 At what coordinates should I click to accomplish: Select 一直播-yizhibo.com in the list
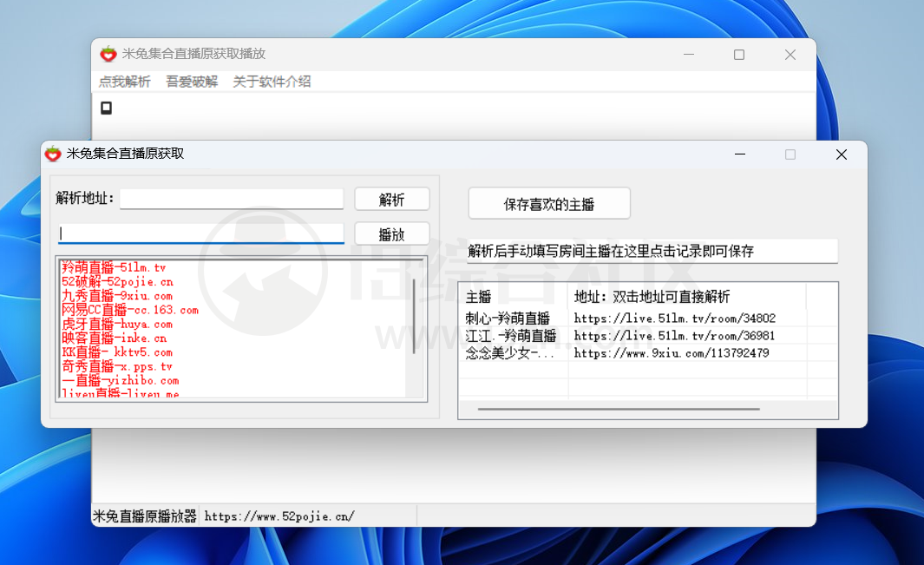[x=121, y=381]
